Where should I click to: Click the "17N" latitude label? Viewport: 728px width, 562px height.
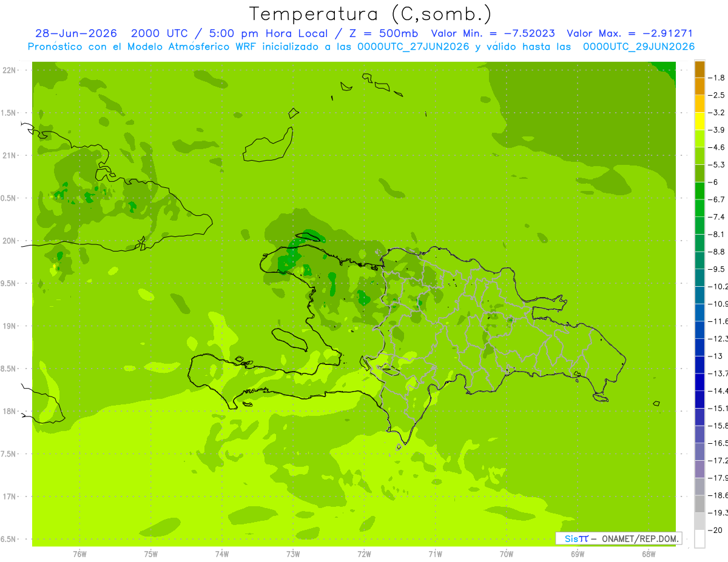9,497
